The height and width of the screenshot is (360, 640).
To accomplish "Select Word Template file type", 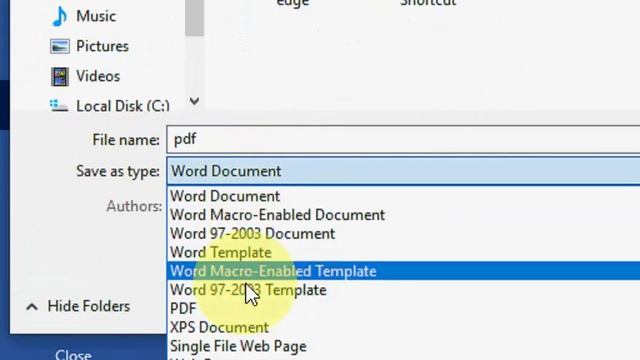I will point(403,253).
